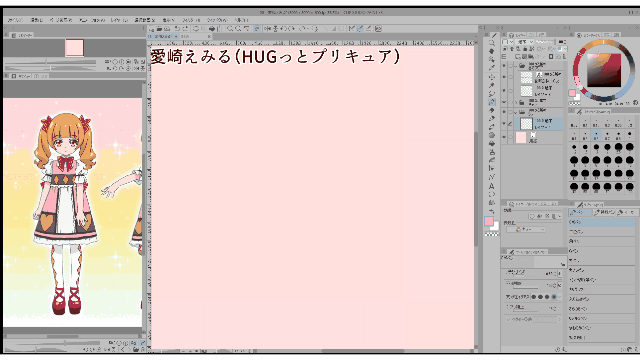Click the highlighted Pen tool in tool palette
Screen dimensions: 640x360
[492, 102]
